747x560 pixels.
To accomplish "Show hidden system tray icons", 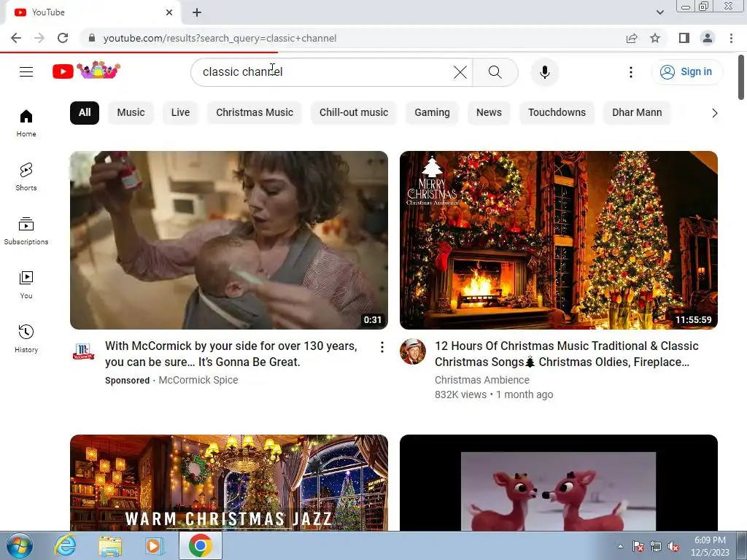I will (620, 547).
